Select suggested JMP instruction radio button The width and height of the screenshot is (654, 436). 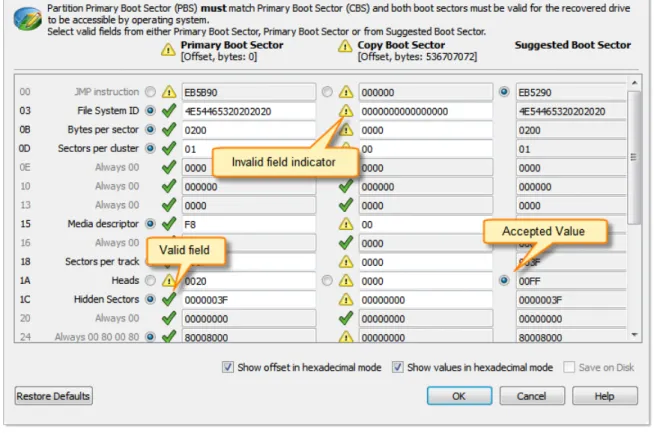tap(504, 91)
